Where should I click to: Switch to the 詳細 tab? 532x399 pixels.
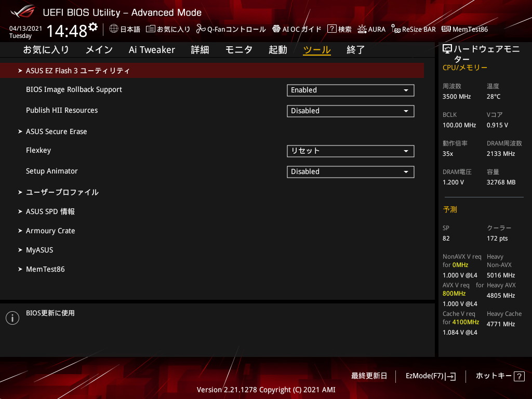coord(200,50)
